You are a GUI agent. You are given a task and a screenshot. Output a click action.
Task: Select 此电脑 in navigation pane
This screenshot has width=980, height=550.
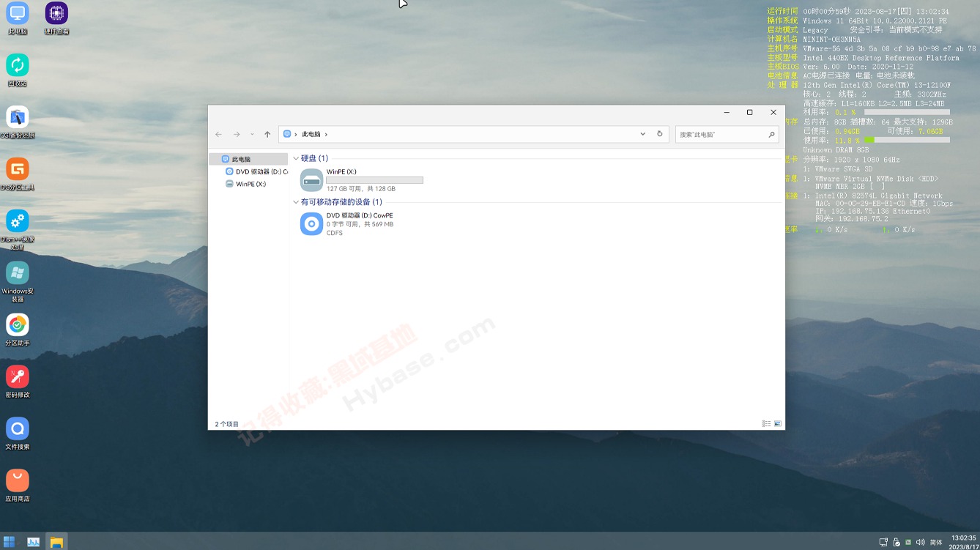pyautogui.click(x=248, y=159)
